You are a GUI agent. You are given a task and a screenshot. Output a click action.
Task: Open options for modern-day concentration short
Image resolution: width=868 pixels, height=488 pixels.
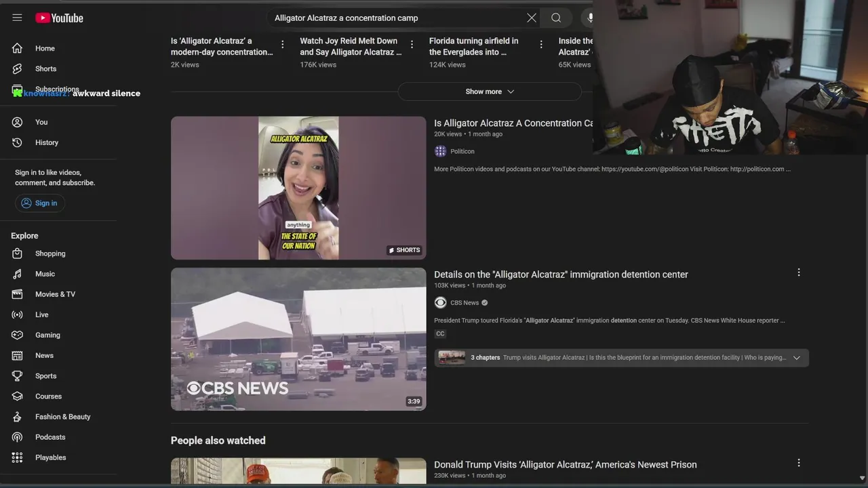coord(283,45)
